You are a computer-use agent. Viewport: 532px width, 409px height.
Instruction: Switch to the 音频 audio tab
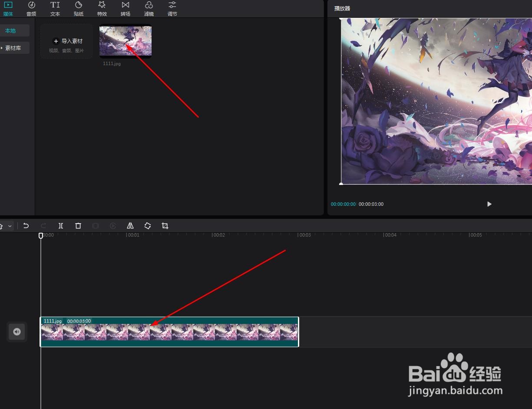coord(31,9)
